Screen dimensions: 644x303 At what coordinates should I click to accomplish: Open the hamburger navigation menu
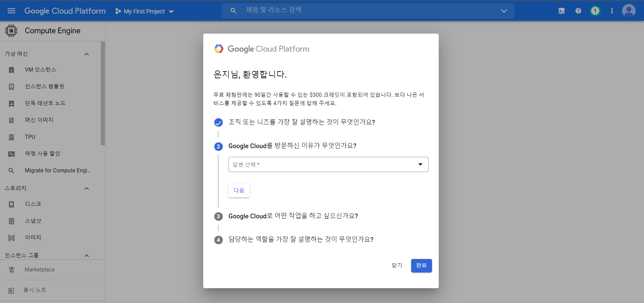click(x=11, y=11)
